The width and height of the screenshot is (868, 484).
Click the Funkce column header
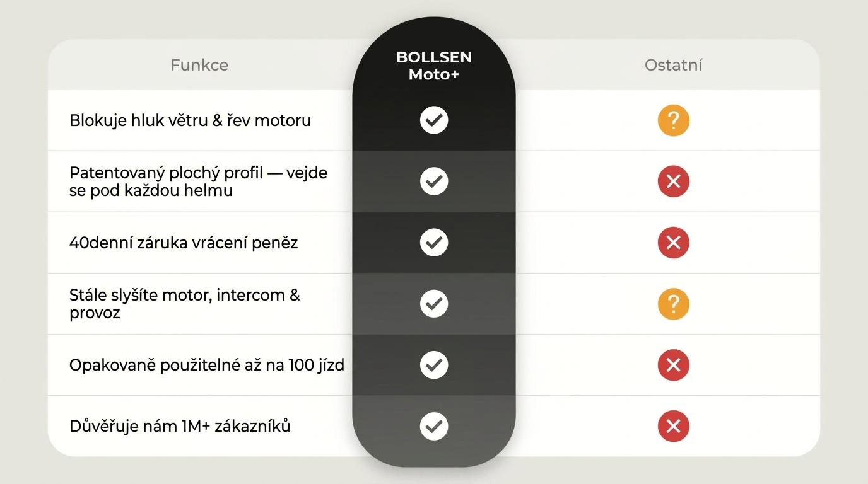tap(199, 65)
